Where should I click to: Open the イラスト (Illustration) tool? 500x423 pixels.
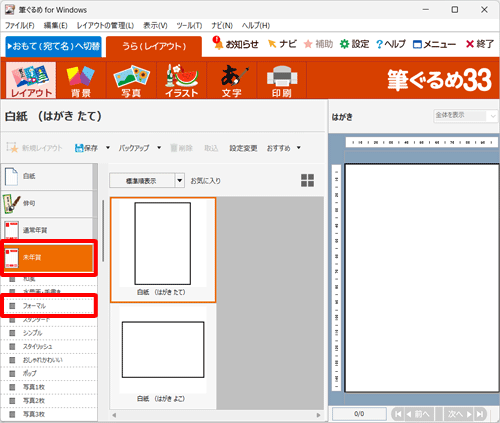click(x=182, y=80)
